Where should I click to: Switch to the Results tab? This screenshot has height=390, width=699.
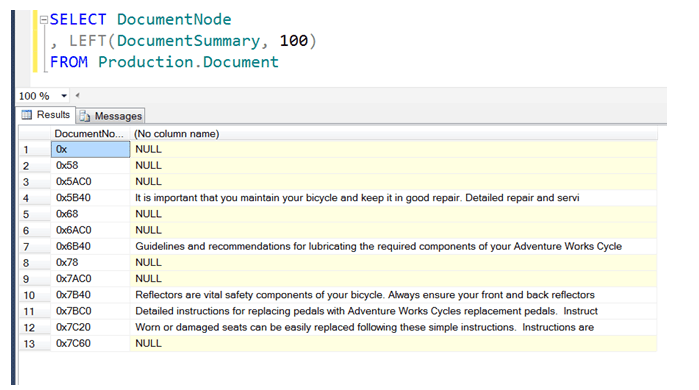point(46,115)
